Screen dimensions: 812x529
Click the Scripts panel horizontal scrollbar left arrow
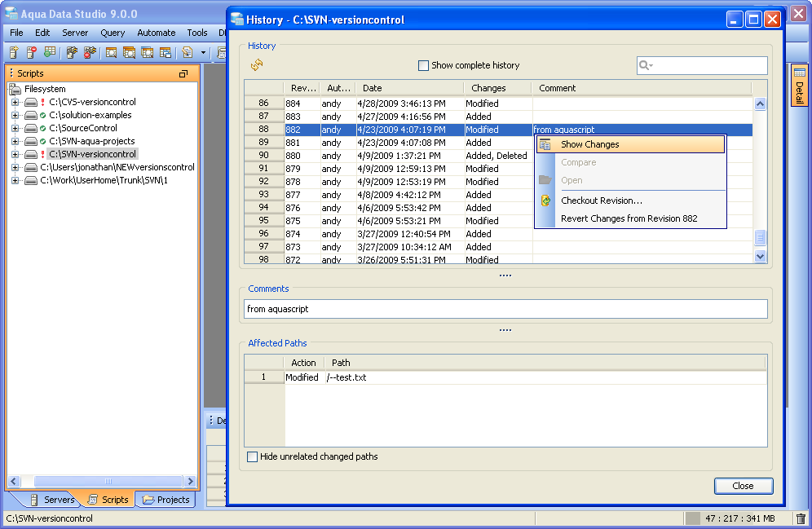coord(14,482)
